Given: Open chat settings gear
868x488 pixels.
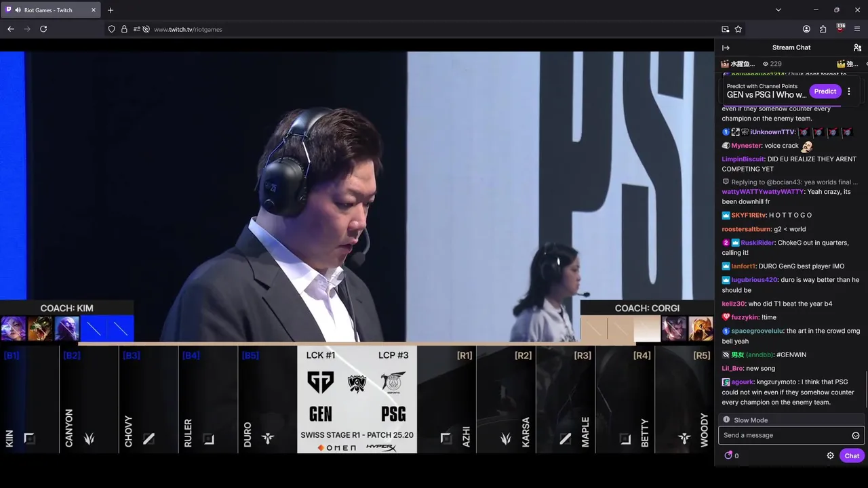Looking at the screenshot, I should [830, 455].
